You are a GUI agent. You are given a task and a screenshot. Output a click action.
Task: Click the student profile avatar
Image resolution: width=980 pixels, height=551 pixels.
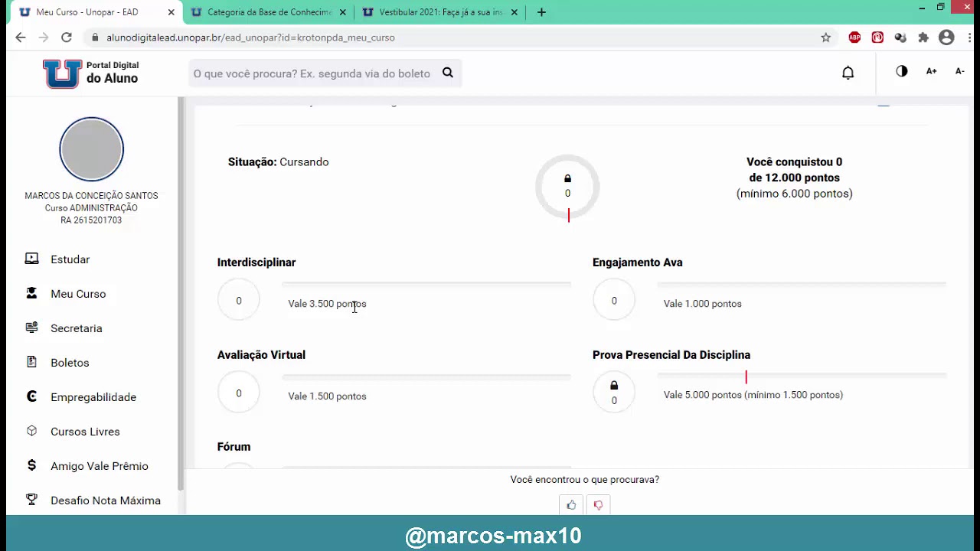(91, 149)
